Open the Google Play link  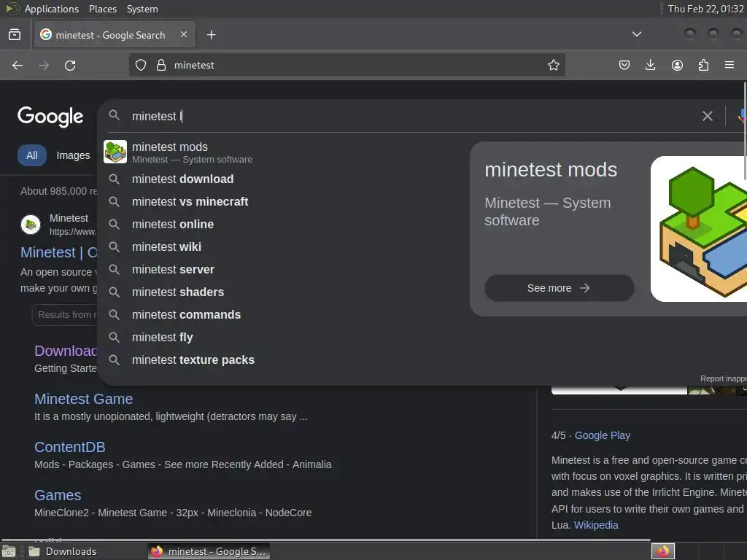[602, 435]
